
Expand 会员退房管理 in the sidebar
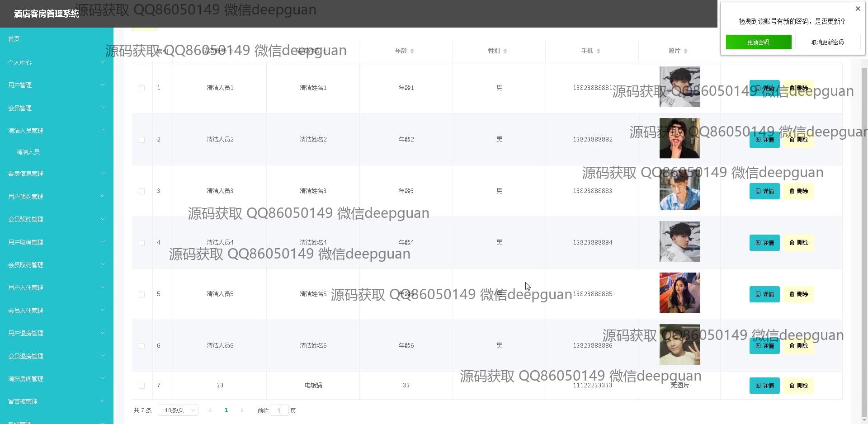pyautogui.click(x=57, y=356)
